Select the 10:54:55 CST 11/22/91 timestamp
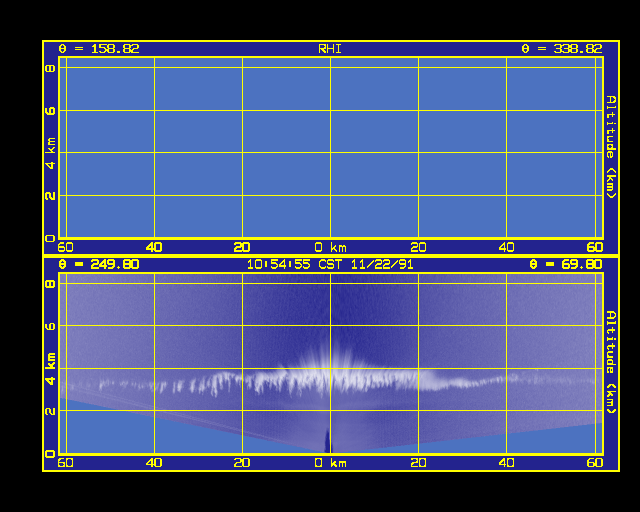640x512 pixels. [x=330, y=264]
